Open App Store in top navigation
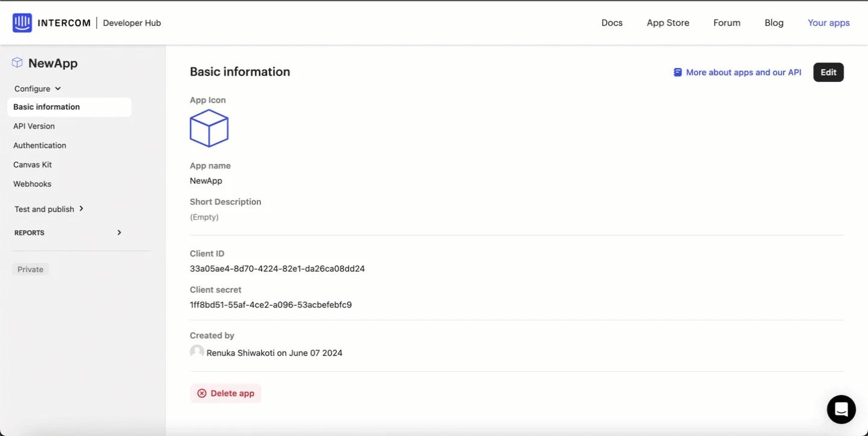 [668, 23]
